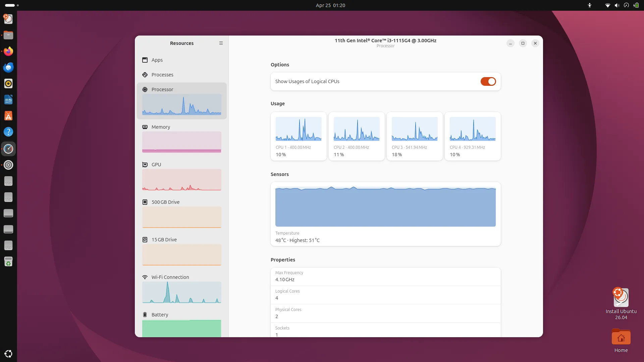Open the Apps section in Resources sidebar
Screen dimensions: 644x362
coord(157,60)
